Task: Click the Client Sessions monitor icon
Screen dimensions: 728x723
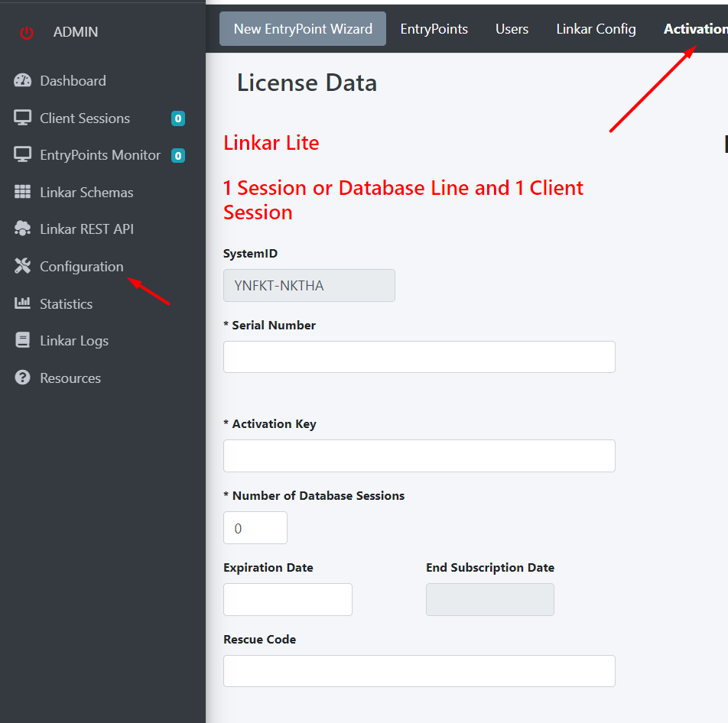Action: coord(22,118)
